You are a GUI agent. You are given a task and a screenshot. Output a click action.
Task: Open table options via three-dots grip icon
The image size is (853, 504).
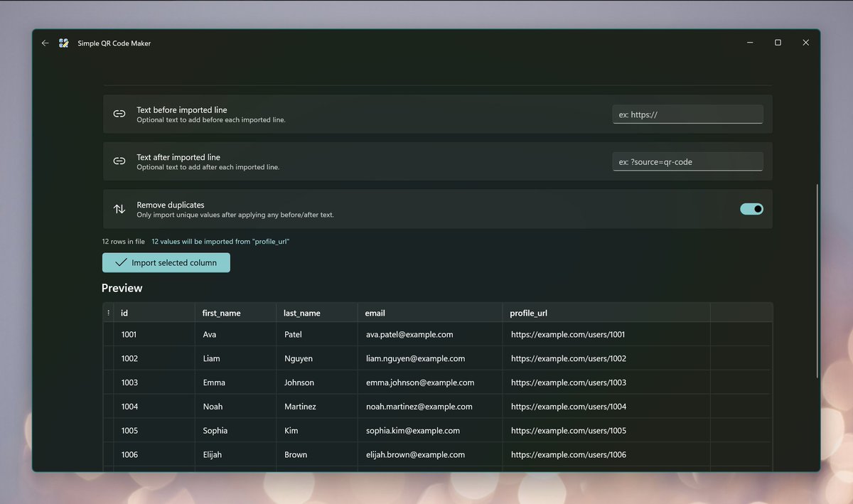pos(108,313)
